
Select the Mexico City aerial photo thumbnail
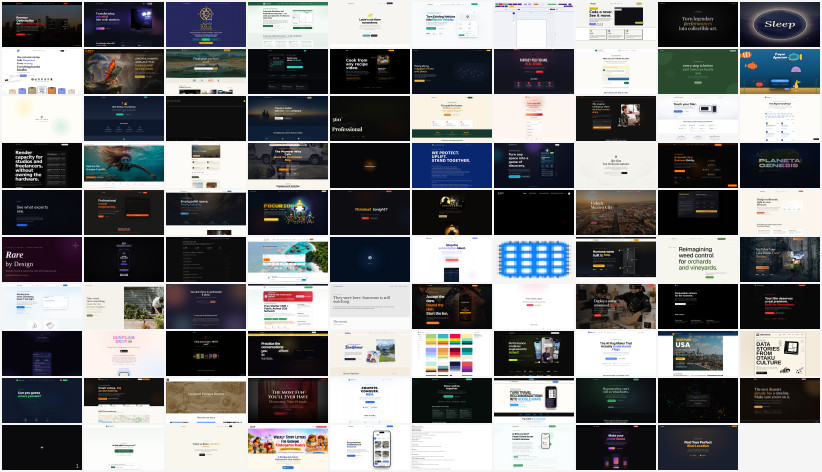pyautogui.click(x=616, y=212)
